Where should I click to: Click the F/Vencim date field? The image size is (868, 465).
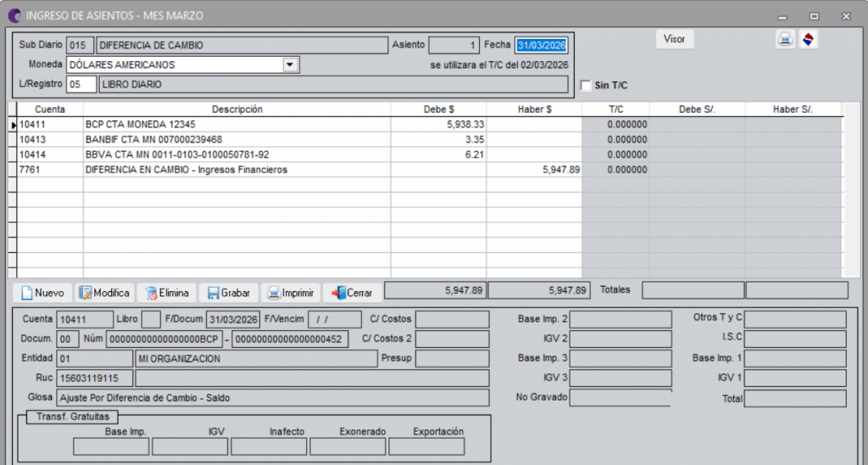(x=334, y=320)
